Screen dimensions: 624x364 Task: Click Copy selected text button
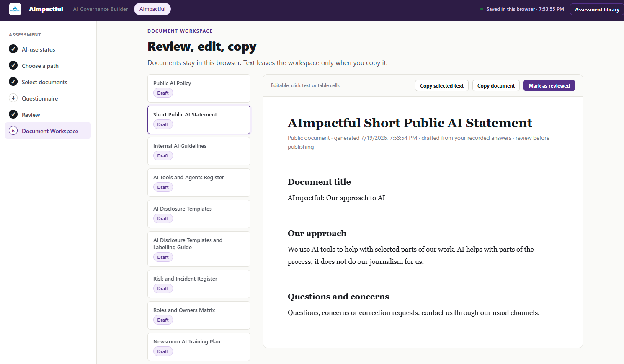pyautogui.click(x=442, y=85)
